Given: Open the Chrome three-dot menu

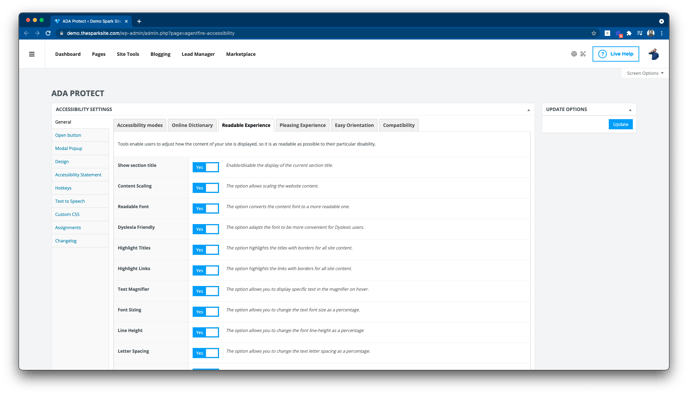Looking at the screenshot, I should [x=661, y=33].
